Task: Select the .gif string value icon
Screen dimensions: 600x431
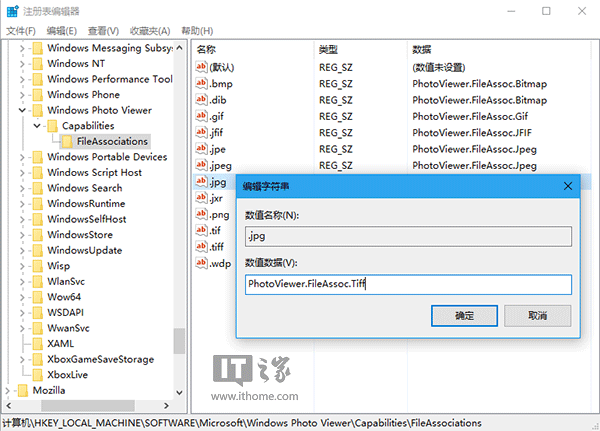Action: pos(201,116)
